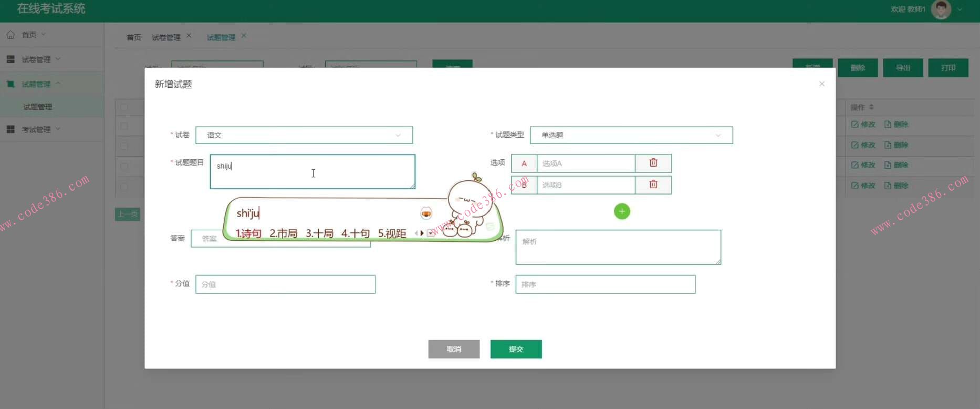
Task: Click the 试卷管理 sidebar icon
Action: tap(11, 59)
